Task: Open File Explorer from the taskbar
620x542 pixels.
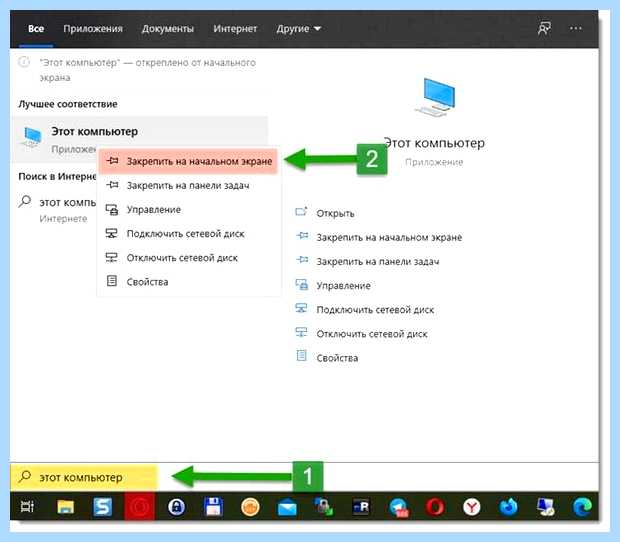Action: (66, 506)
